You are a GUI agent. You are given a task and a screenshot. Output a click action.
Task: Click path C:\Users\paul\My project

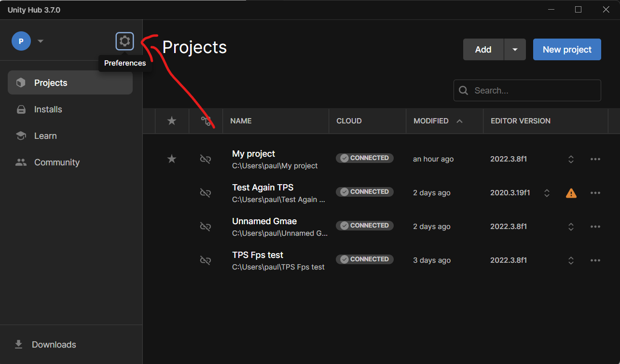[x=275, y=166]
